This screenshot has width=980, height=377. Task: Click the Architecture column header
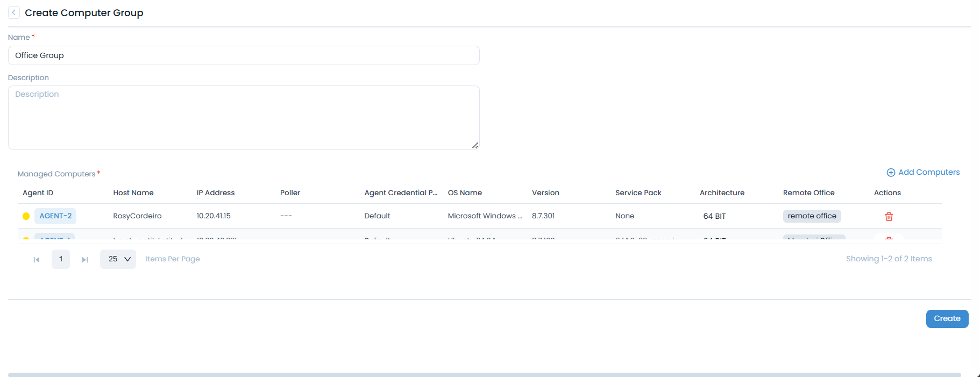[x=722, y=193]
